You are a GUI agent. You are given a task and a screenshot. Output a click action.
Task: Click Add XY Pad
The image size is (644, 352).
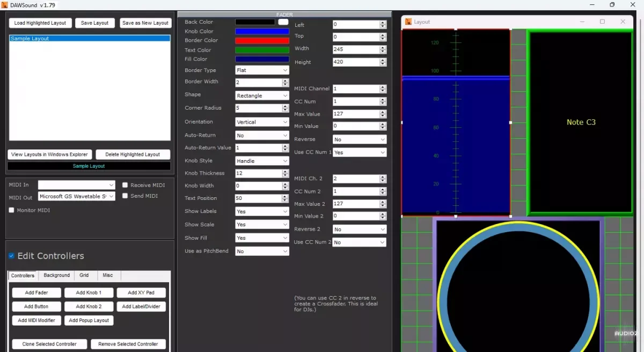coord(141,293)
